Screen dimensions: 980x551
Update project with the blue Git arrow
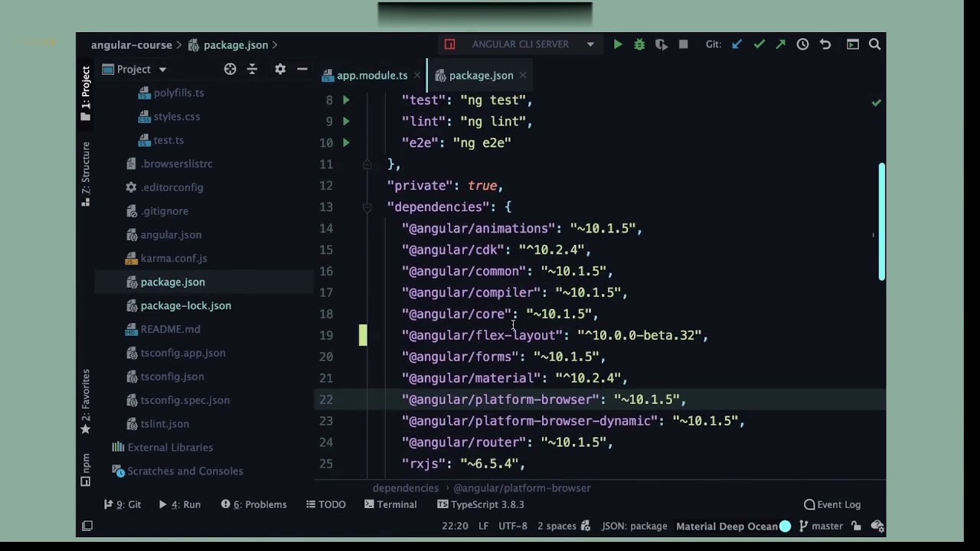(737, 44)
